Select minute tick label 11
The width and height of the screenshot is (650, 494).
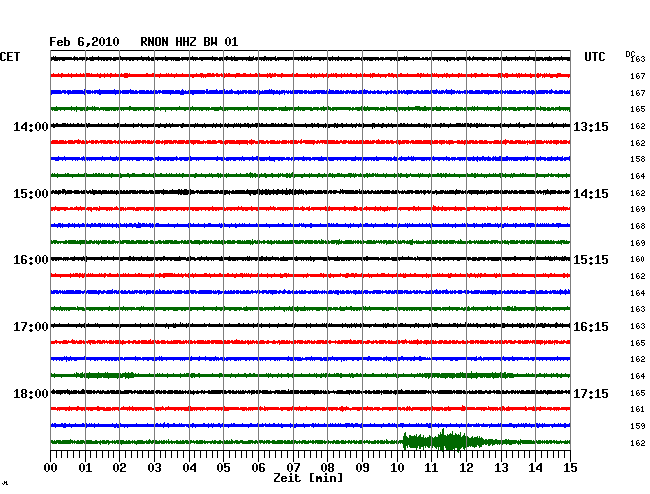431,468
